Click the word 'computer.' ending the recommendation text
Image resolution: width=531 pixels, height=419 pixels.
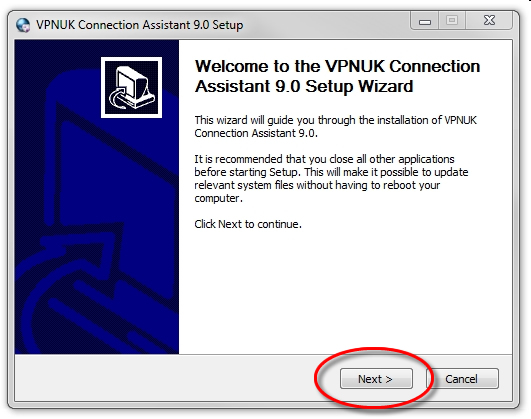[x=218, y=198]
